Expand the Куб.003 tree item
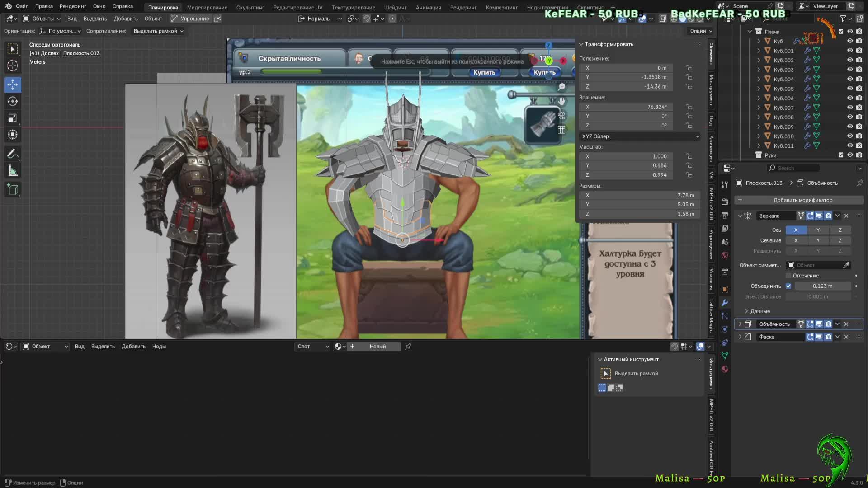 pos(759,70)
